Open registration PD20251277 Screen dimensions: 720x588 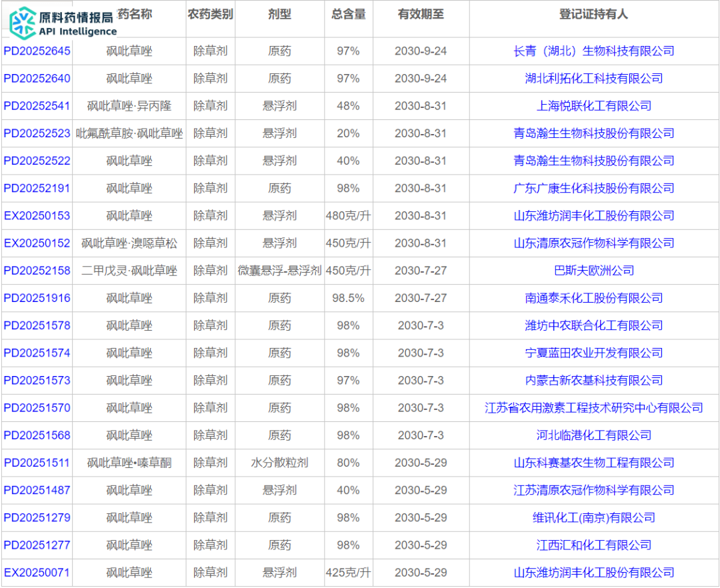pos(37,545)
